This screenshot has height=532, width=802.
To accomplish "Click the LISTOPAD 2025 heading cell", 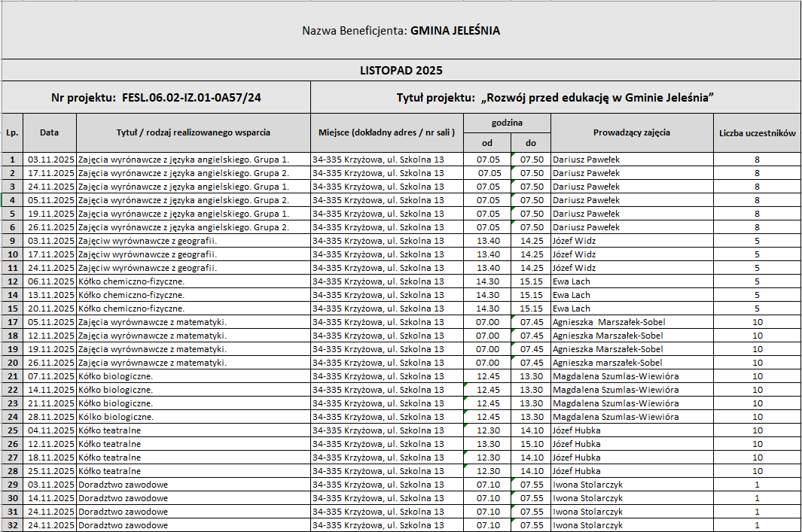I will point(401,71).
